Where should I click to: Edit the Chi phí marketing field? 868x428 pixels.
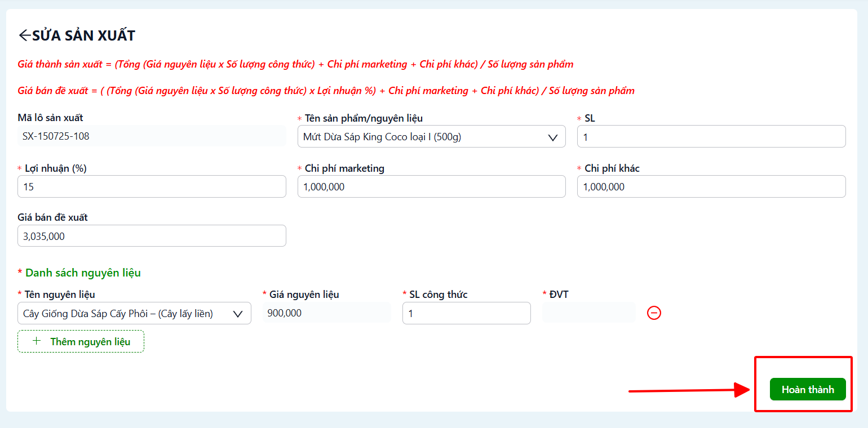(x=431, y=186)
